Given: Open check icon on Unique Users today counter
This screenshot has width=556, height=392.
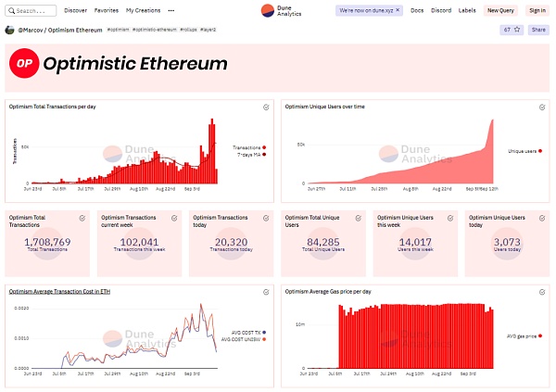Looking at the screenshot, I should click(x=542, y=218).
